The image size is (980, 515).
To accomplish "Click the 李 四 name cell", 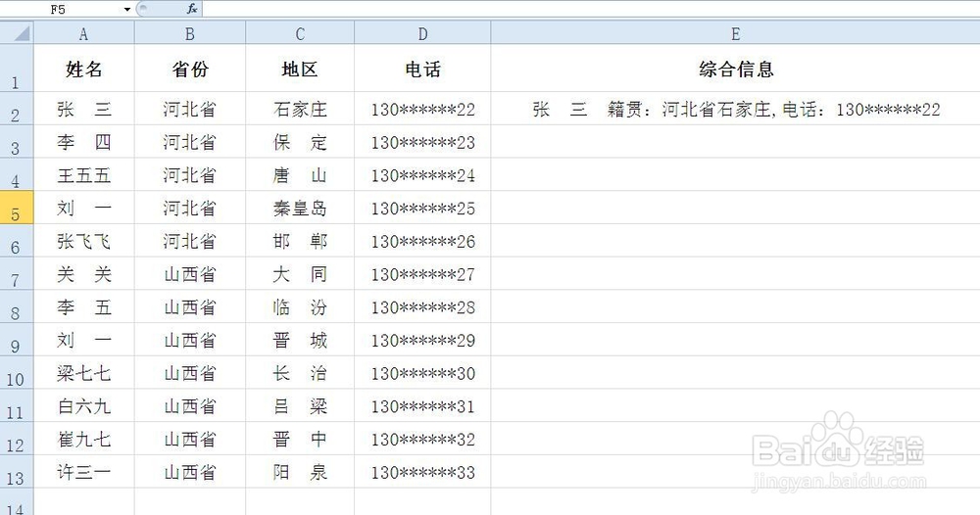I will click(x=83, y=142).
